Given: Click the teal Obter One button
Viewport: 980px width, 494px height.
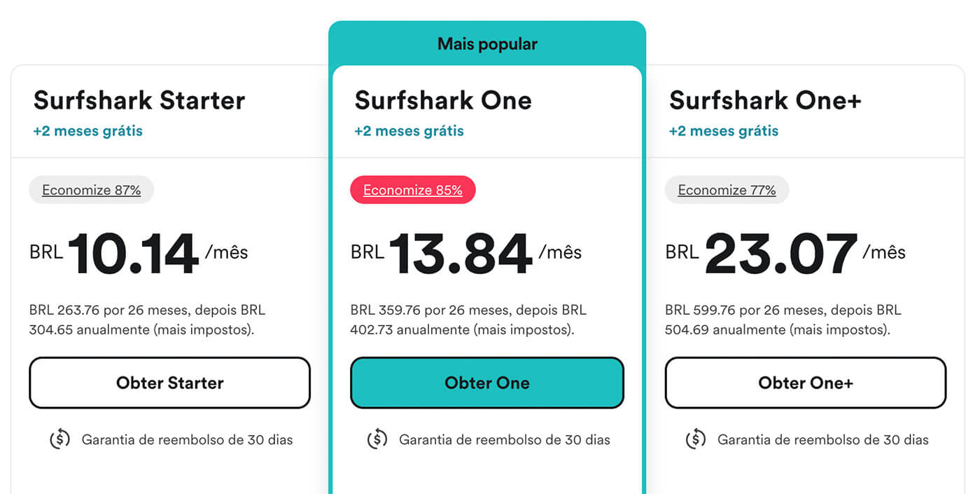Looking at the screenshot, I should pos(487,383).
